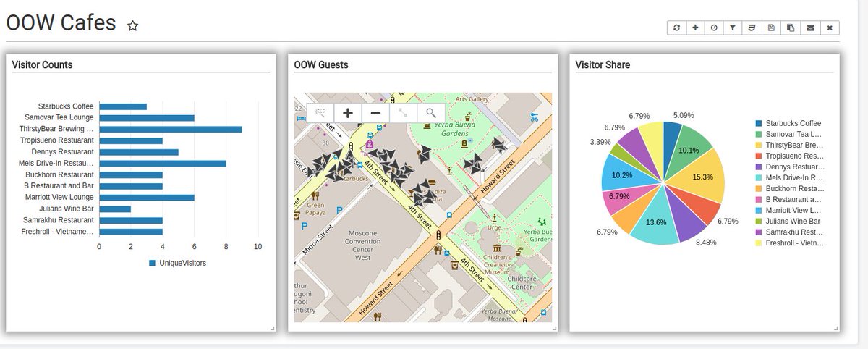Toggle the UniqueVisitors legend series

177,263
